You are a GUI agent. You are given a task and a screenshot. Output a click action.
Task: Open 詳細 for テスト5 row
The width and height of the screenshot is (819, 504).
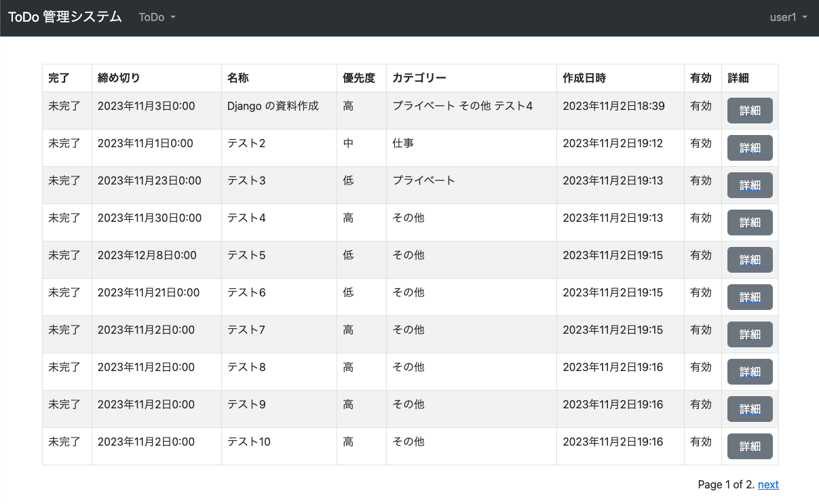click(x=750, y=260)
